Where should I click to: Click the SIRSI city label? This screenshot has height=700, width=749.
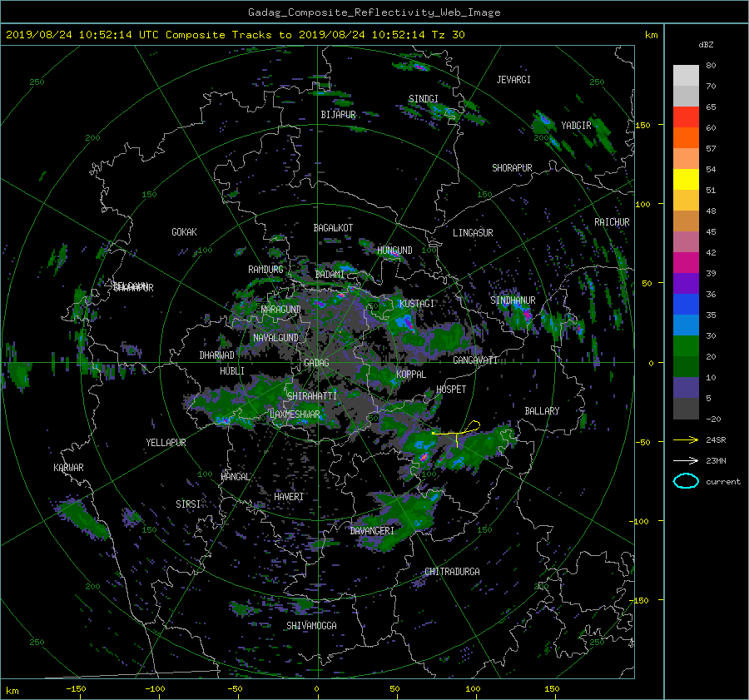click(x=188, y=504)
